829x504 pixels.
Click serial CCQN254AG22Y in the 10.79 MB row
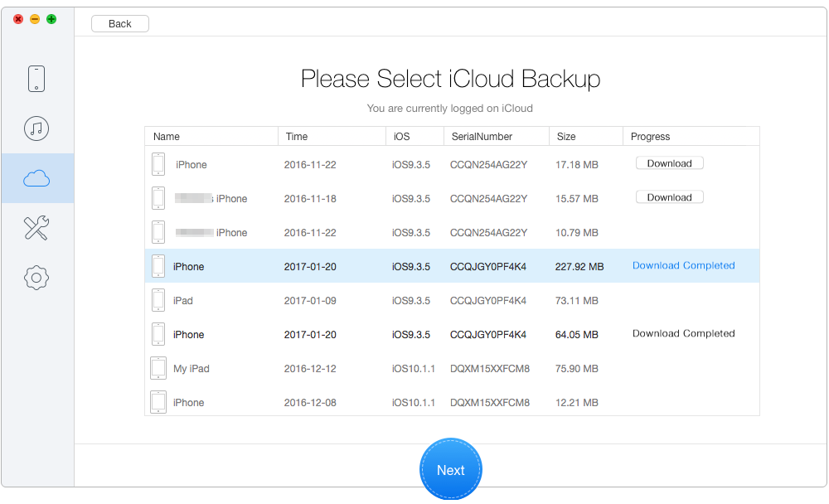click(x=488, y=233)
